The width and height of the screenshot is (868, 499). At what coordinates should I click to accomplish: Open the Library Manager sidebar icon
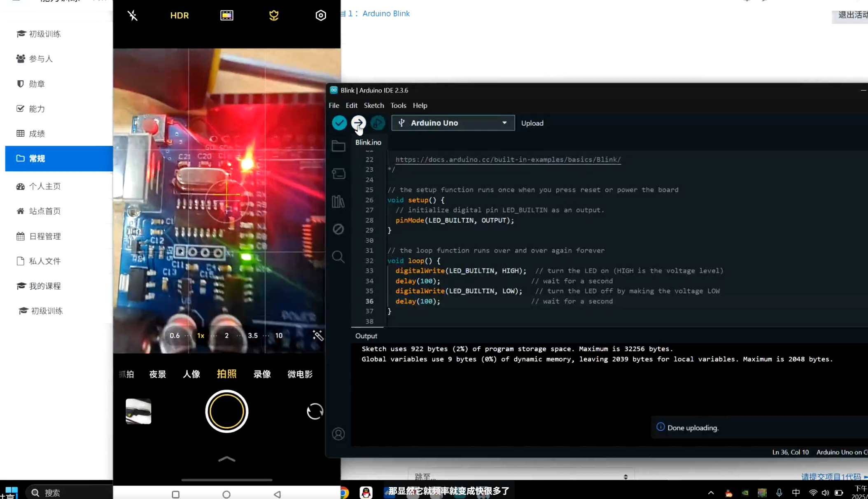(x=338, y=202)
